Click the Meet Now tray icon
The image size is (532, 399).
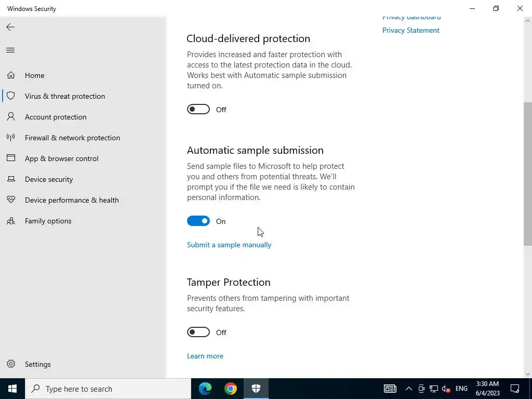tap(421, 389)
